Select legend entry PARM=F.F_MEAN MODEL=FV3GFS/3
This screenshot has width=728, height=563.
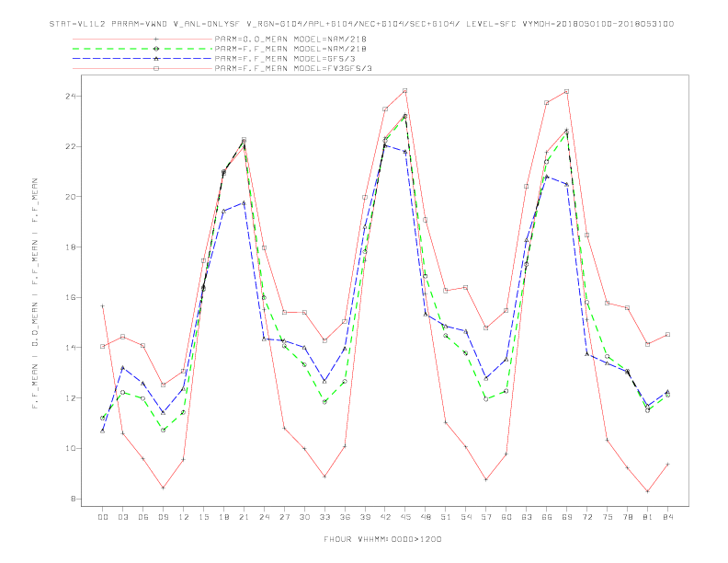293,68
